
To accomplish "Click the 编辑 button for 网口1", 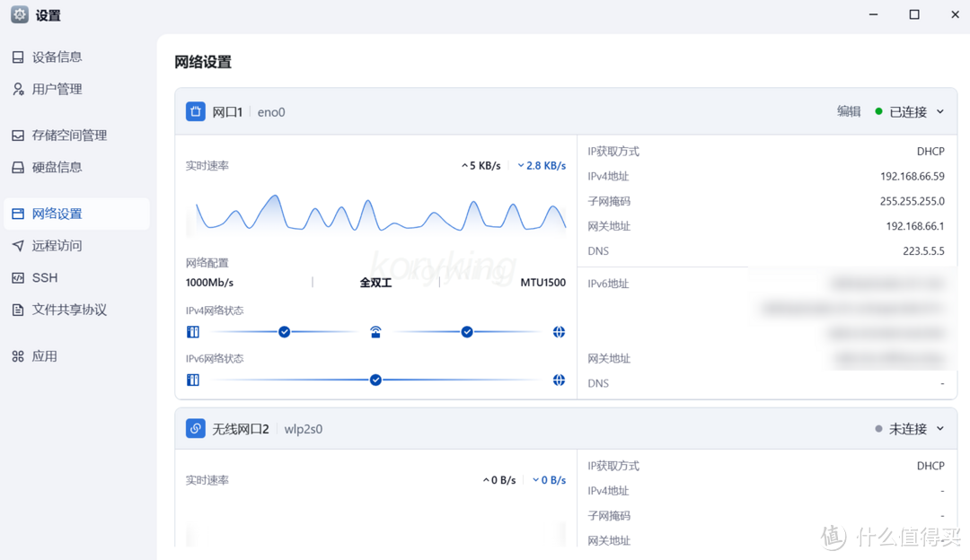I will point(847,111).
